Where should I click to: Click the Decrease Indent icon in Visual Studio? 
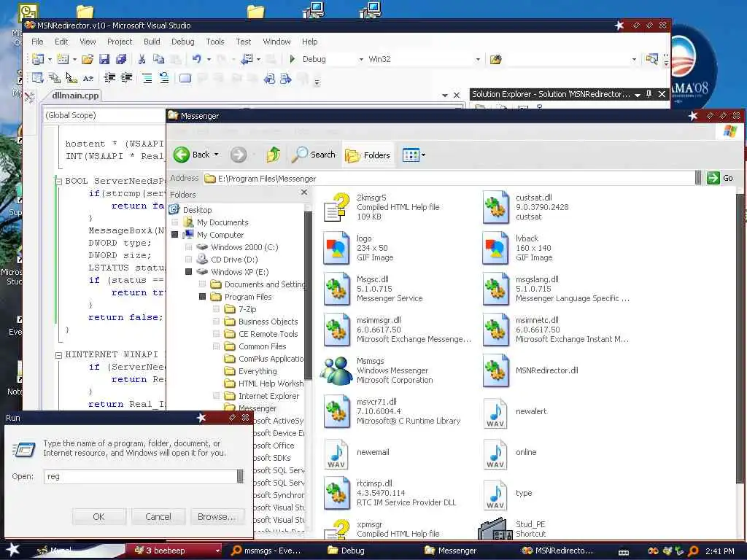(109, 78)
